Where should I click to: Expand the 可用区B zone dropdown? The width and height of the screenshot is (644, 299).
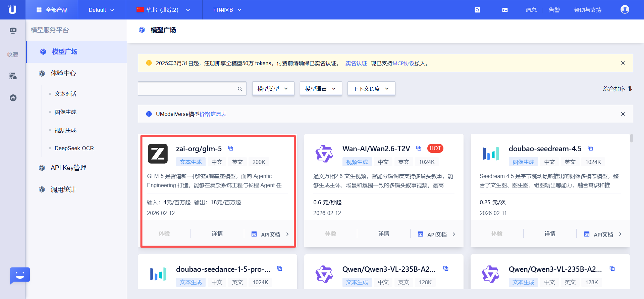click(227, 10)
